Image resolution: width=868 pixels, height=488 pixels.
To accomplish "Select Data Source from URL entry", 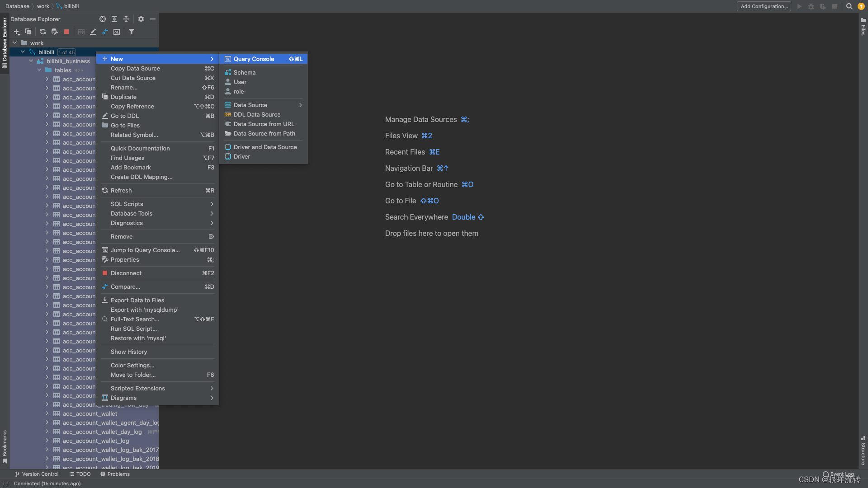I will pos(264,124).
